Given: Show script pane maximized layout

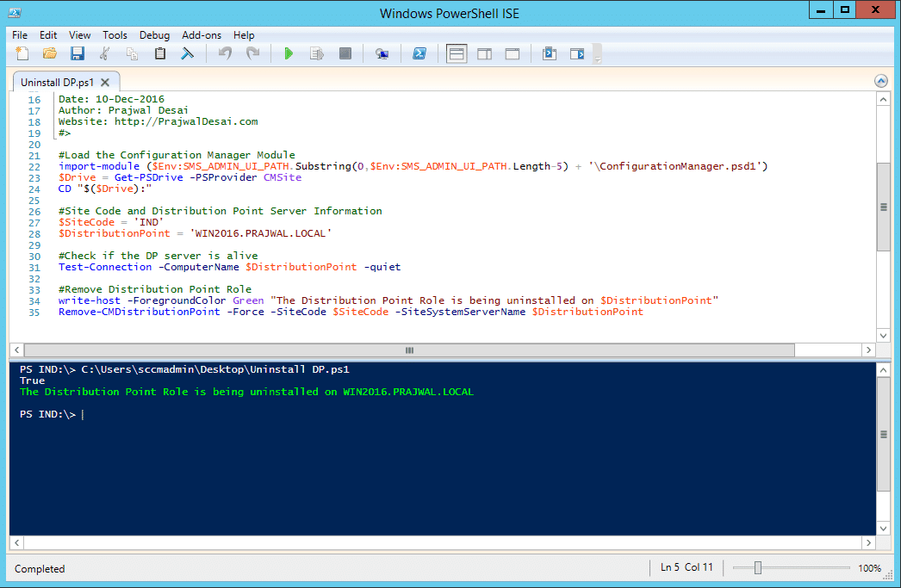Looking at the screenshot, I should 513,54.
